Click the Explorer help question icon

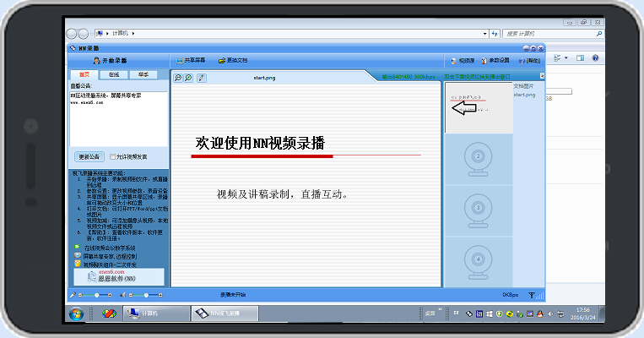tap(596, 58)
